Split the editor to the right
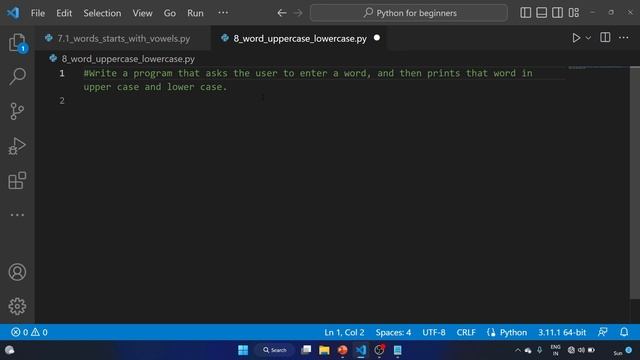 pos(605,38)
